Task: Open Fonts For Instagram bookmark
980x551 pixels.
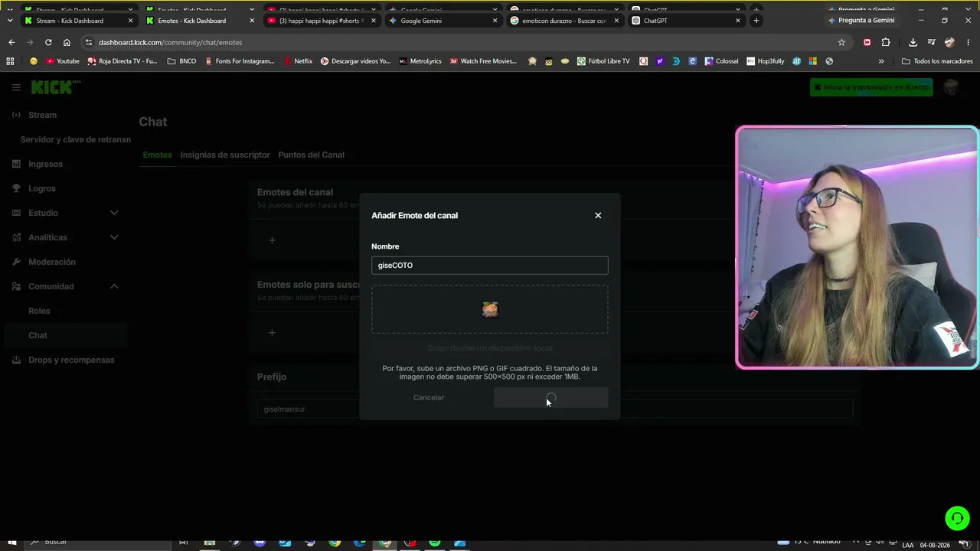Action: (240, 61)
